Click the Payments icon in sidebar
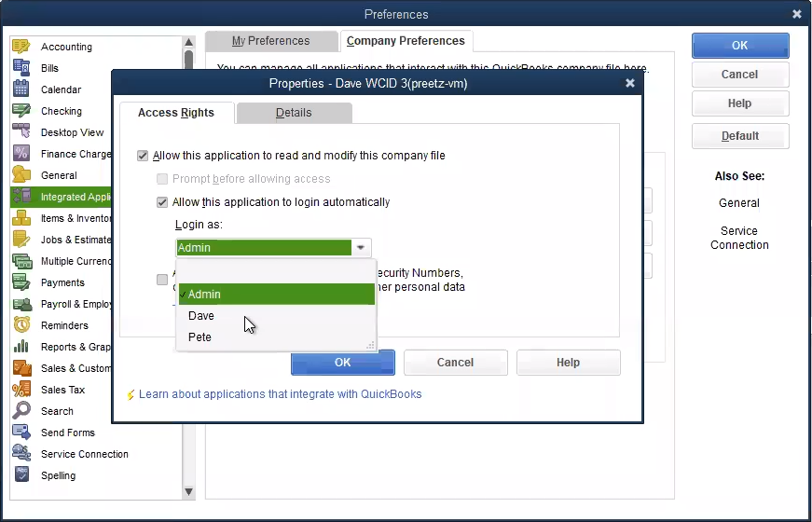Image resolution: width=812 pixels, height=522 pixels. click(x=21, y=282)
